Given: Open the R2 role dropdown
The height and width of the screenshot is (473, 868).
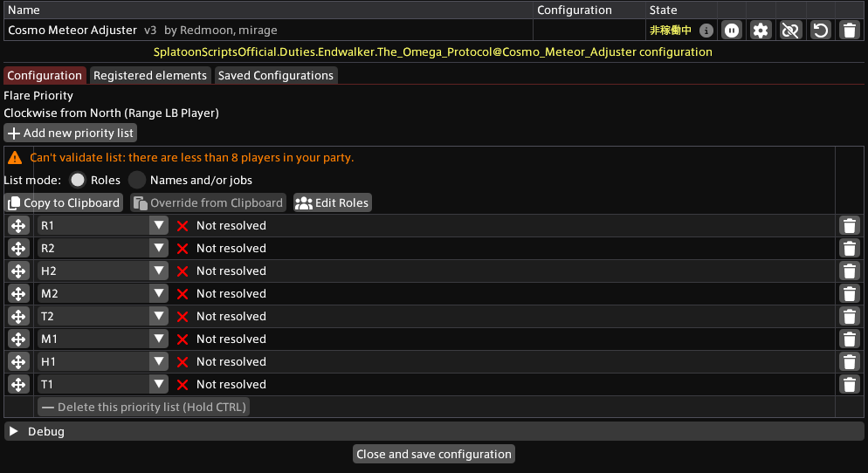Looking at the screenshot, I should pyautogui.click(x=158, y=249).
